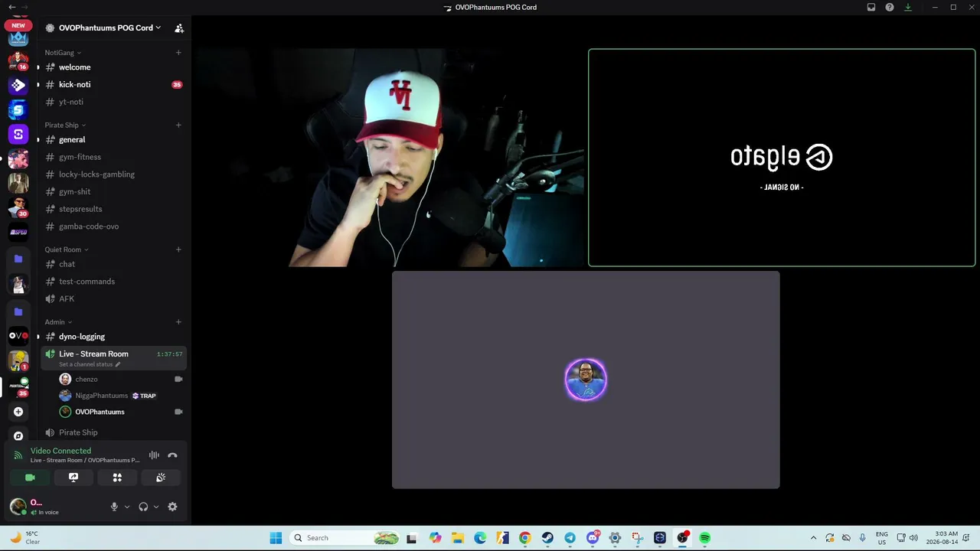This screenshot has height=551, width=980.
Task: Open the welcome channel
Action: 113,67
